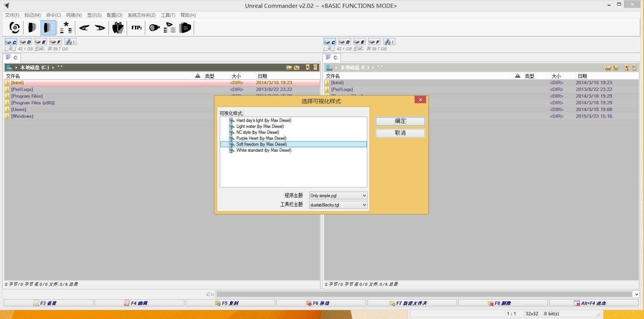Switch right panel to drive E
The image size is (644, 319).
359,42
